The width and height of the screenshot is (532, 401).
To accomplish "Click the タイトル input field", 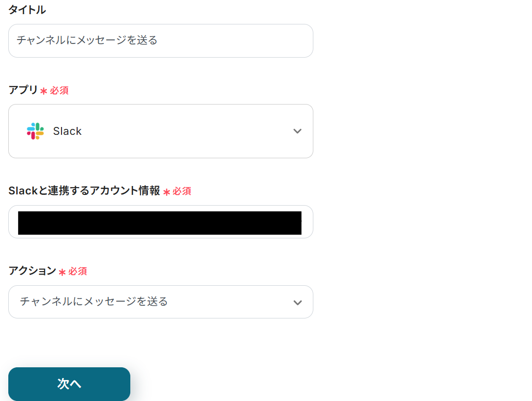I will click(x=161, y=41).
